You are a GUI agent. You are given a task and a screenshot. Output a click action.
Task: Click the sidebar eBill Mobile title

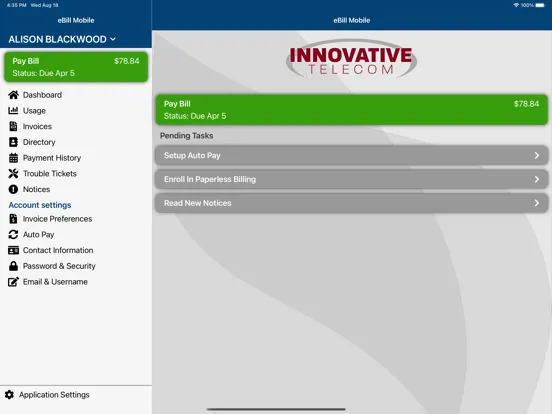(x=76, y=20)
